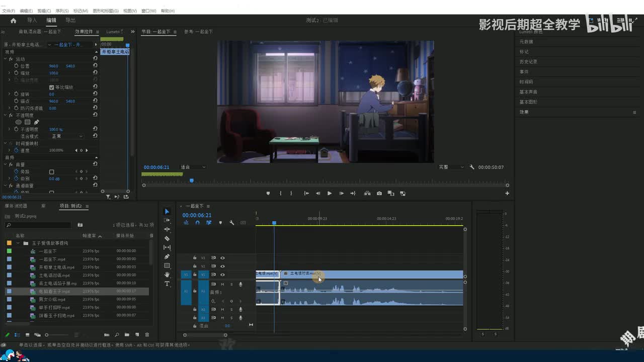
Task: Toggle volume bypass checkbox
Action: click(51, 171)
